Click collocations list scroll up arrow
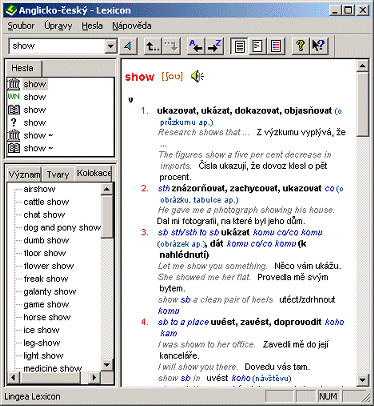The height and width of the screenshot is (406, 374). [107, 190]
